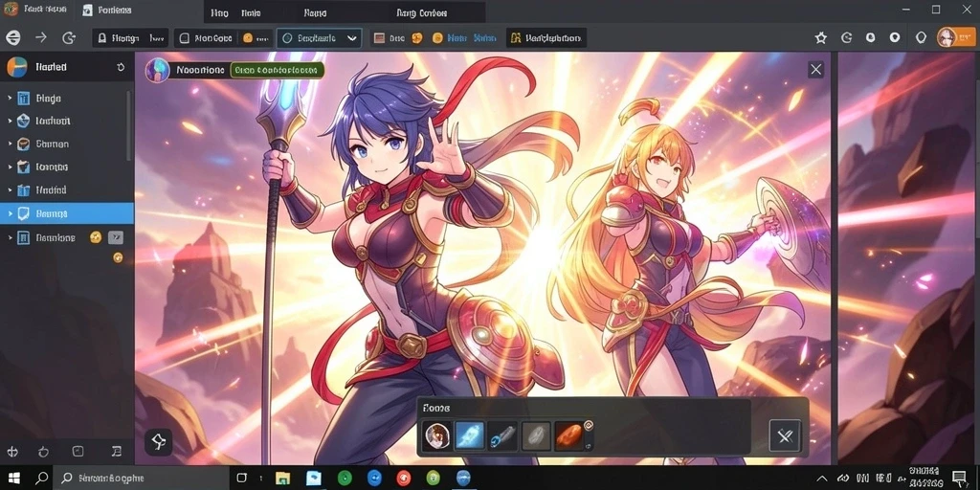Select the character portrait thumbnail in the bottom panel
The image size is (980, 490).
coord(436,435)
